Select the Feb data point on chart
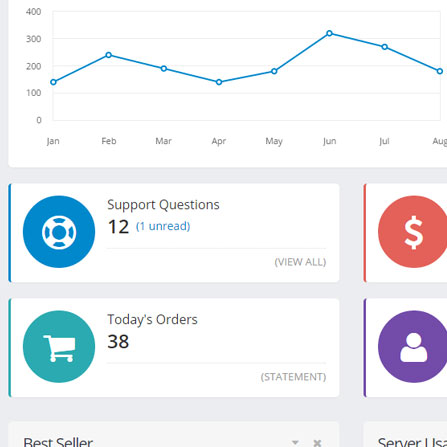The image size is (447, 447). [x=108, y=55]
